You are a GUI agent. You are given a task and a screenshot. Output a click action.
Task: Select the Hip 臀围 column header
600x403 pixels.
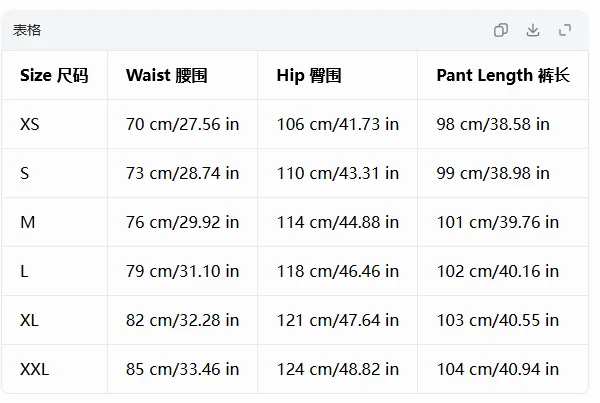(x=309, y=75)
